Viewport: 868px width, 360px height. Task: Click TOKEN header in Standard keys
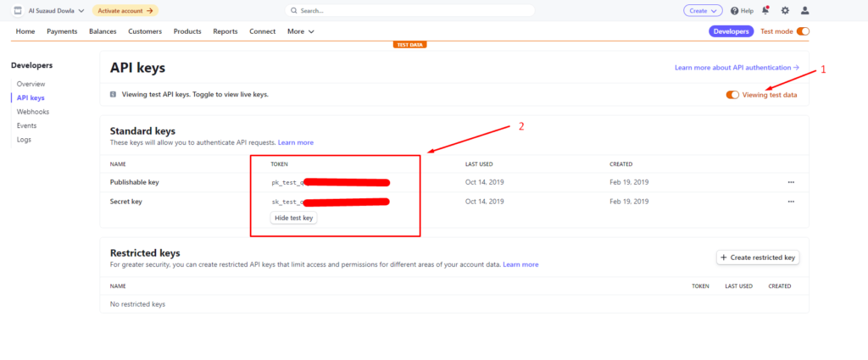(x=279, y=164)
